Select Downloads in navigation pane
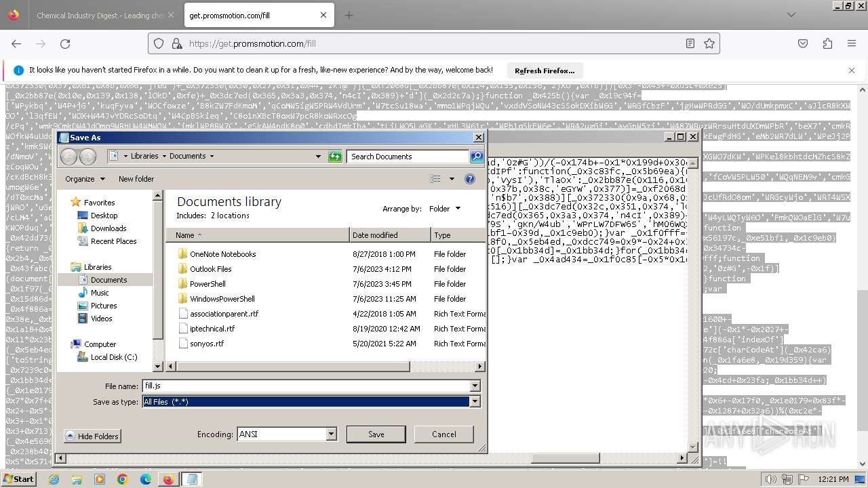The image size is (868, 488). point(108,228)
